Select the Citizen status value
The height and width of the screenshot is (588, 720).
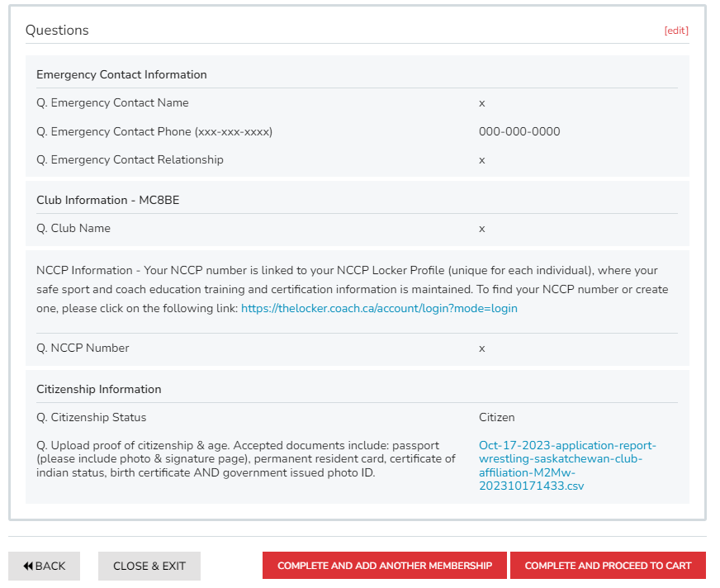(496, 417)
